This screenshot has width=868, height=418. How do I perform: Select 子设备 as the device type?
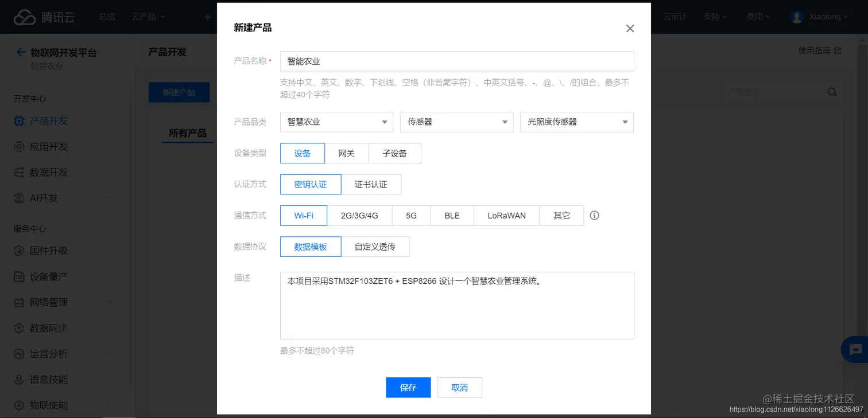click(395, 153)
